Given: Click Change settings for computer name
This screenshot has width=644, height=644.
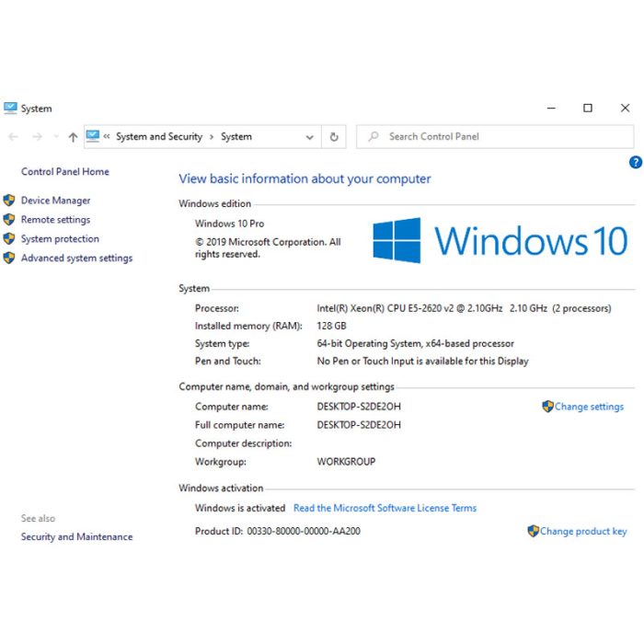Looking at the screenshot, I should (x=589, y=407).
